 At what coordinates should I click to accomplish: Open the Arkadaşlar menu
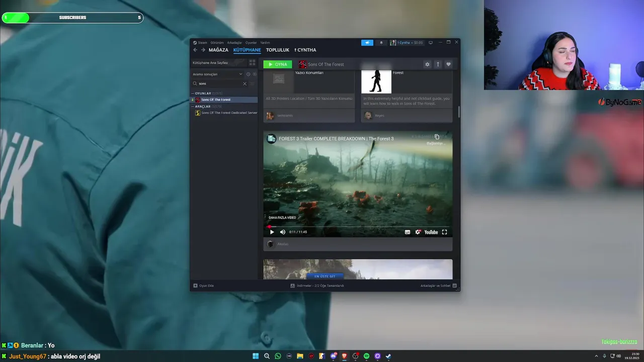(x=234, y=43)
